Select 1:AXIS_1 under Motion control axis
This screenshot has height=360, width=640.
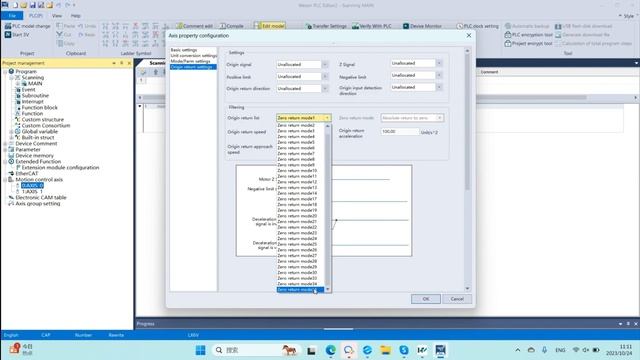(x=32, y=191)
